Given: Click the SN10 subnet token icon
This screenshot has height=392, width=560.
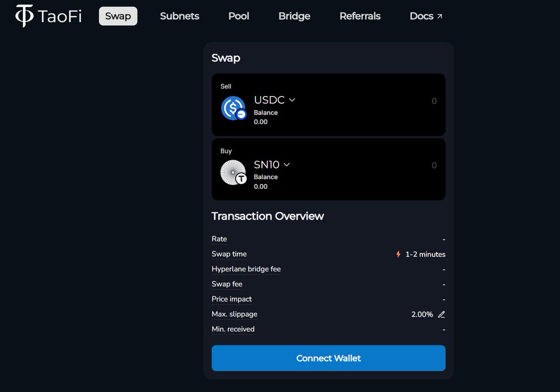Looking at the screenshot, I should tap(233, 173).
